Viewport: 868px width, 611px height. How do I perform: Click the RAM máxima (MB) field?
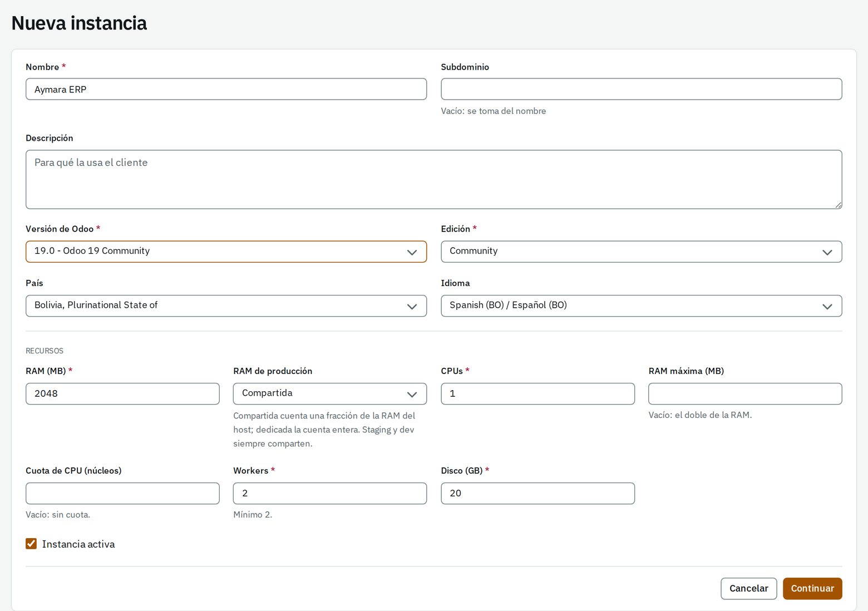pos(745,393)
